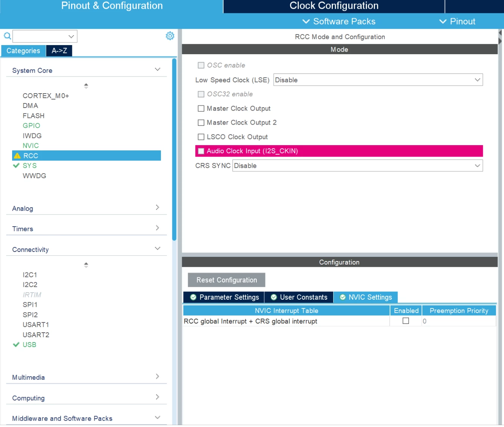This screenshot has height=427, width=504.
Task: Enable Master Clock Output checkbox
Action: click(x=201, y=108)
